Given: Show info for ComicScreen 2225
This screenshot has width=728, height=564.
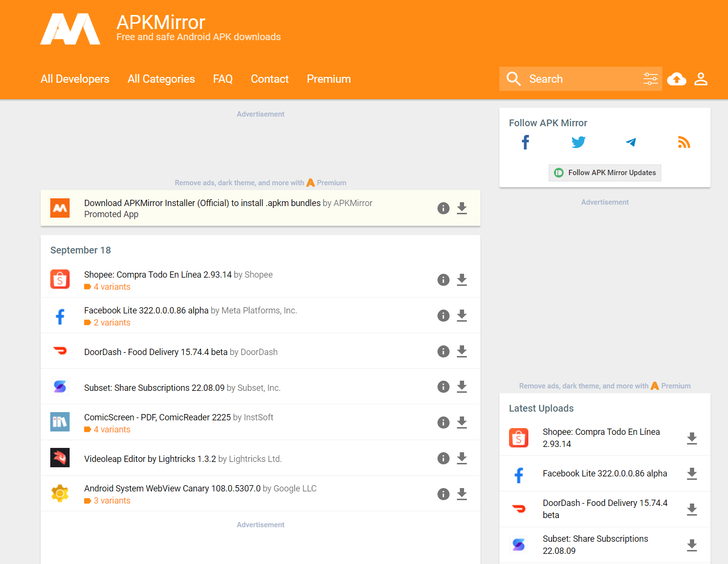Looking at the screenshot, I should point(443,422).
